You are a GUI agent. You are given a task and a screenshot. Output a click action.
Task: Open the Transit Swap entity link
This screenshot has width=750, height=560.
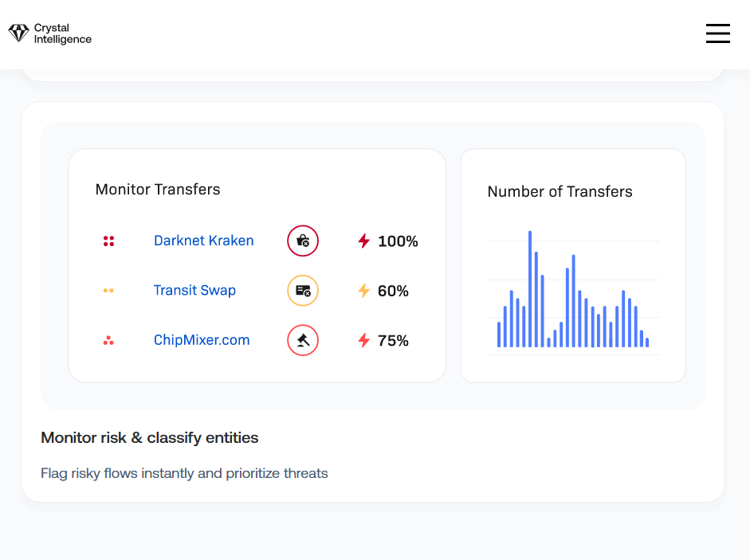(x=194, y=290)
